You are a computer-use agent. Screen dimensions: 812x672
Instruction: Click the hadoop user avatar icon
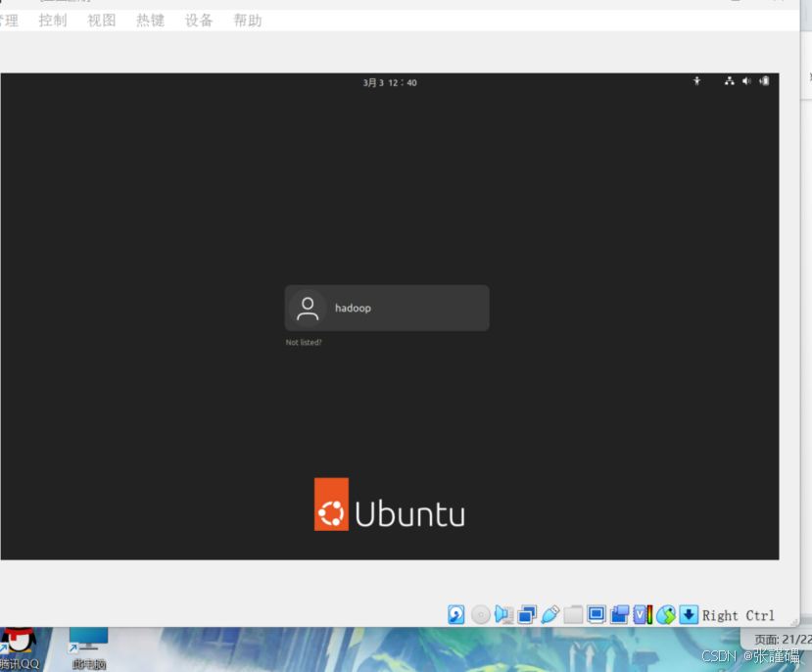[308, 308]
